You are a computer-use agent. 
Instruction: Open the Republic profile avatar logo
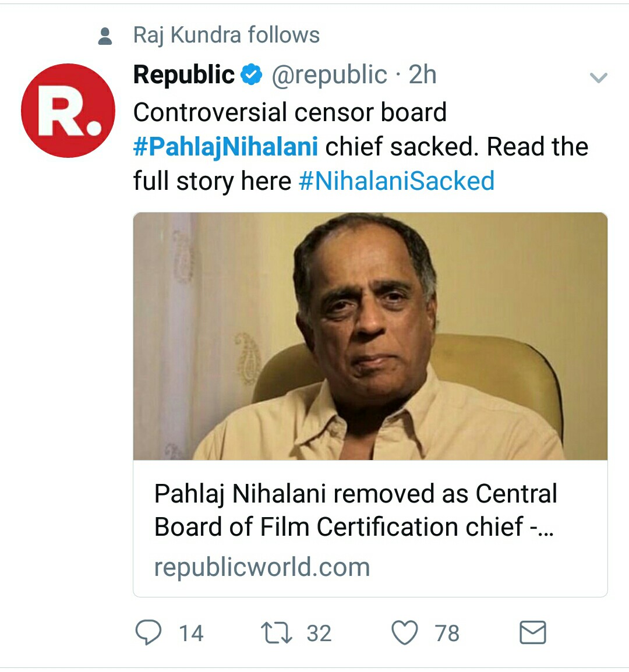68,111
